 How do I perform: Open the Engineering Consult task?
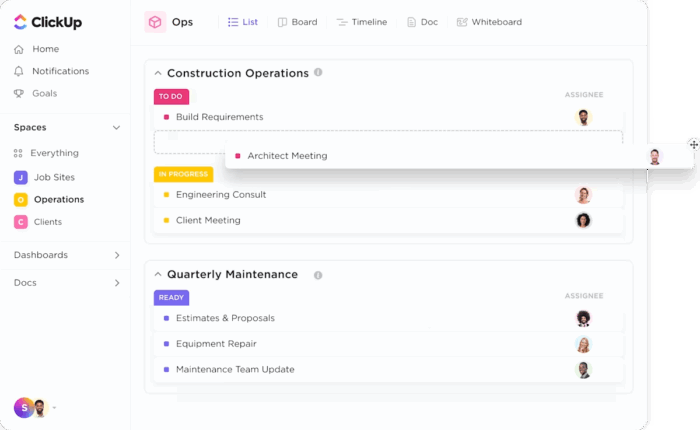click(x=221, y=195)
